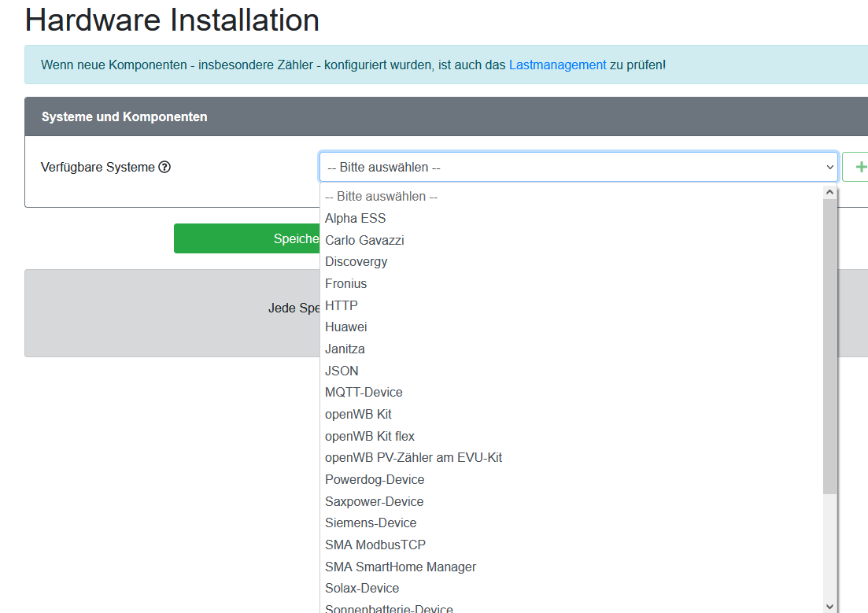Choose openWB PV-Zähler am EVU-Kit
This screenshot has width=868, height=613.
click(413, 457)
